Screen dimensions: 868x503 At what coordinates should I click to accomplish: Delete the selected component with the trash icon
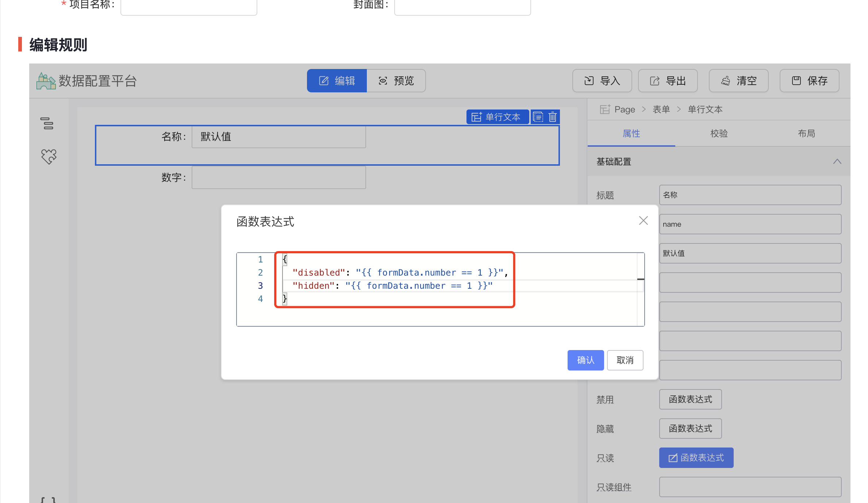coord(552,117)
